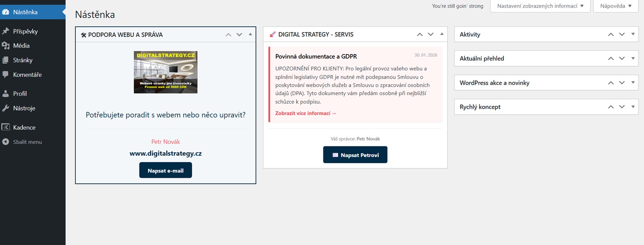Expand the Aktivity panel
This screenshot has height=245, width=644.
pyautogui.click(x=633, y=34)
